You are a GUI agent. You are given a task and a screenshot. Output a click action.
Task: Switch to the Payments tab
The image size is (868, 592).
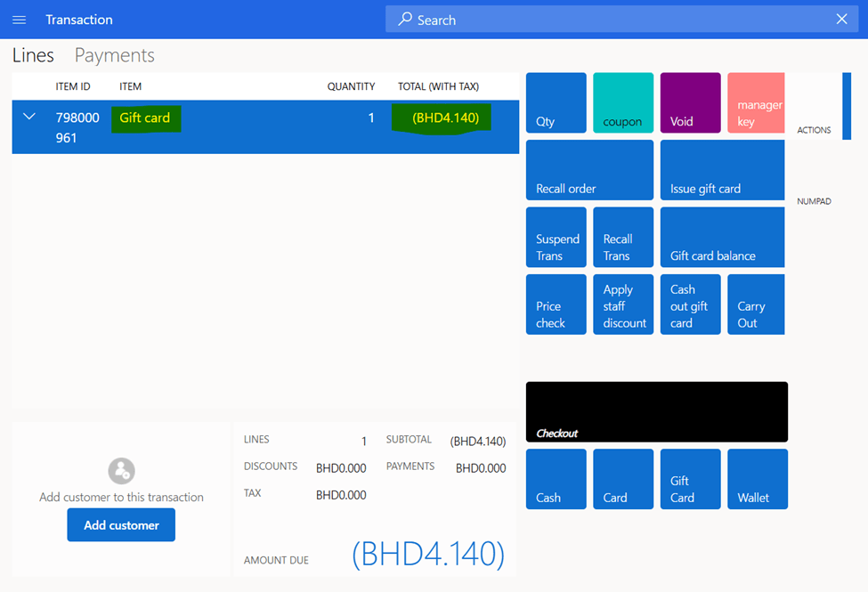tap(114, 55)
